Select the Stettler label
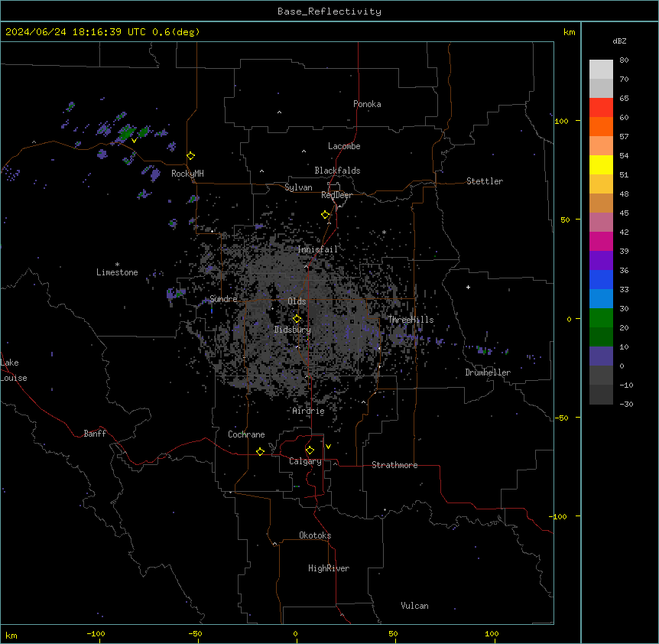 click(485, 181)
